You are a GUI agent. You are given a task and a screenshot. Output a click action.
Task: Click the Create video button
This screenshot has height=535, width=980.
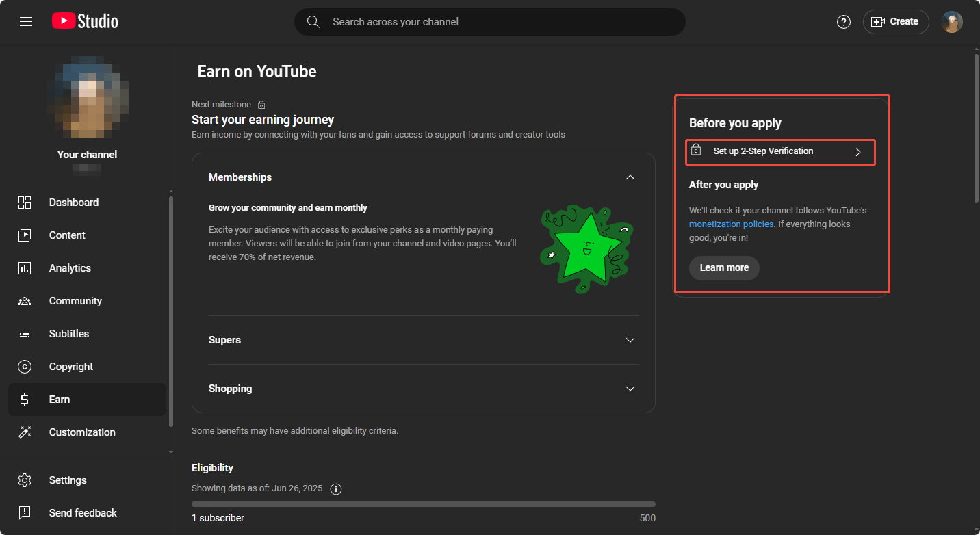[896, 22]
